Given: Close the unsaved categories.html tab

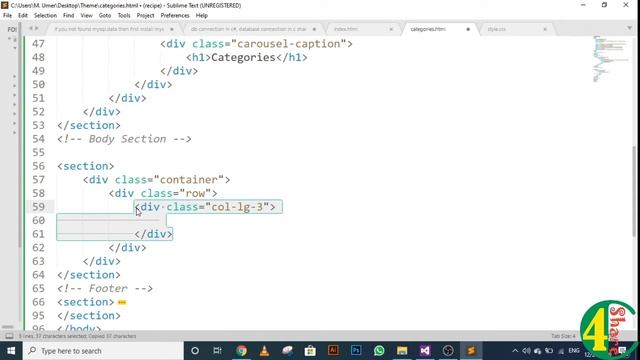Looking at the screenshot, I should click(468, 29).
